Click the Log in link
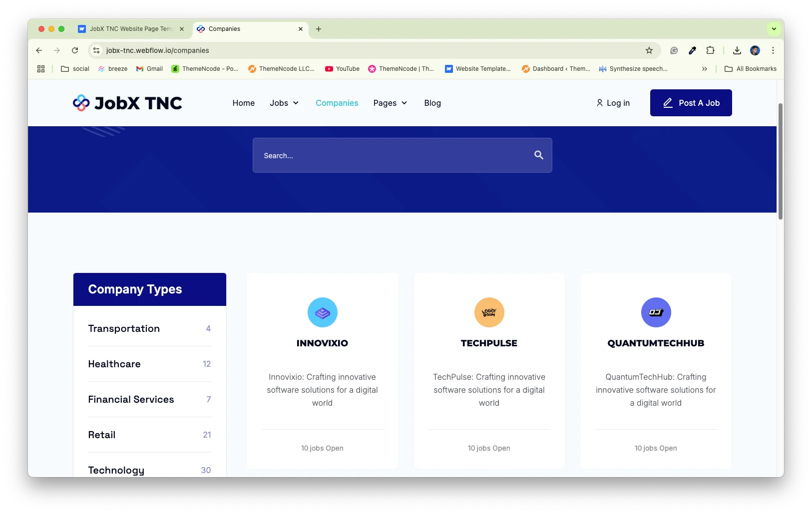This screenshot has height=514, width=812. pyautogui.click(x=613, y=103)
